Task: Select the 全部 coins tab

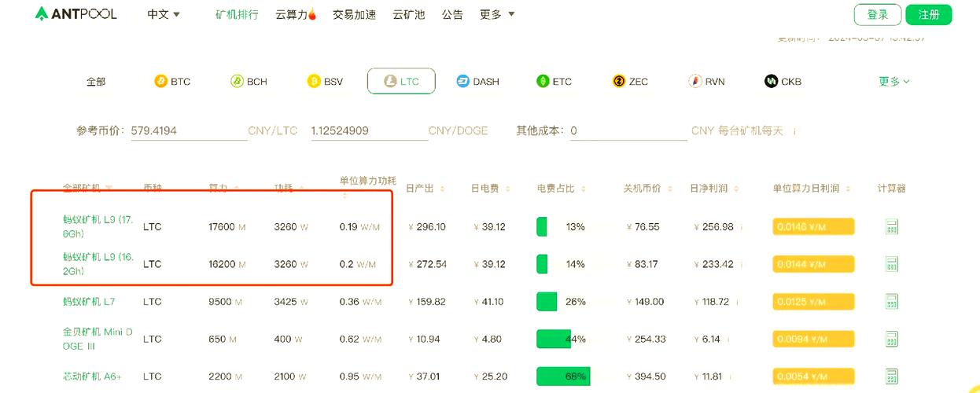Action: tap(96, 82)
